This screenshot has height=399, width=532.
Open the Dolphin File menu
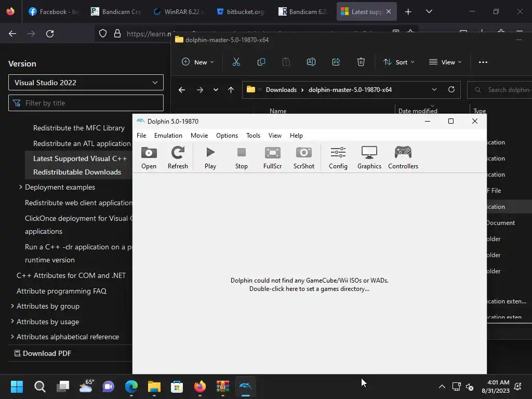click(141, 136)
